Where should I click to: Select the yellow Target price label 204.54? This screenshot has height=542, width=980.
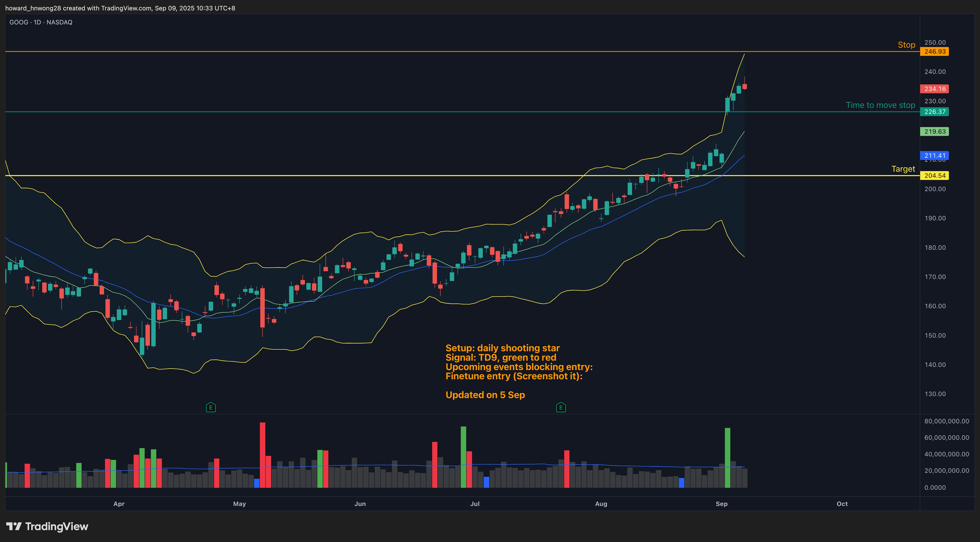[x=934, y=175]
